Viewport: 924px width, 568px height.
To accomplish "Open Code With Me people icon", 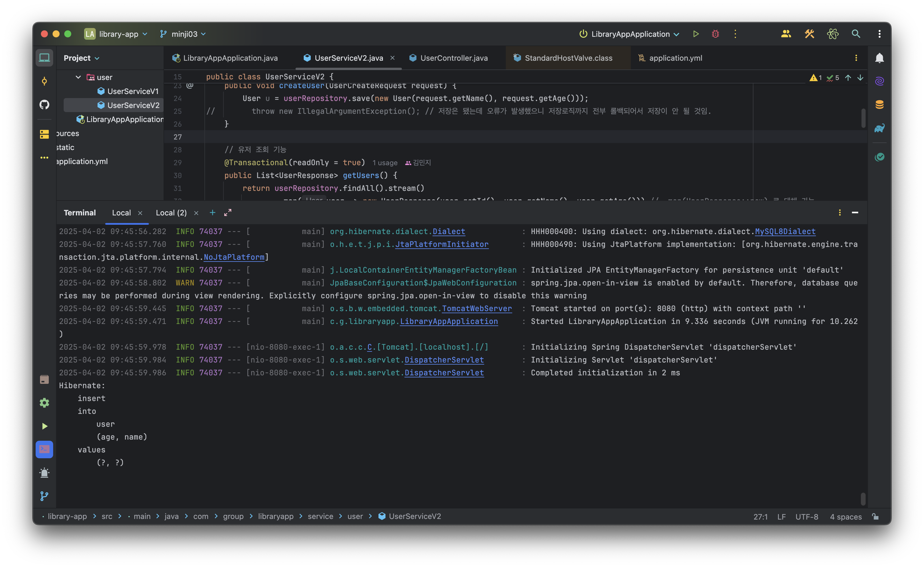I will (x=786, y=34).
